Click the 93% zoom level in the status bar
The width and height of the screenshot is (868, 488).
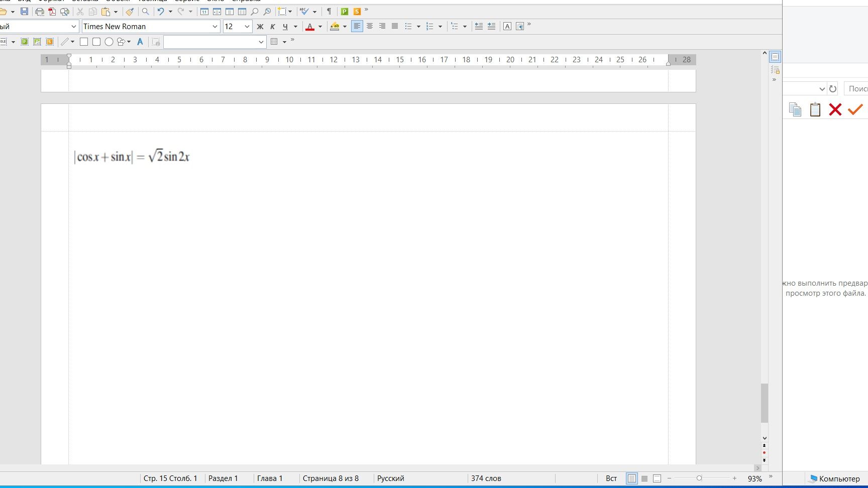(x=754, y=479)
